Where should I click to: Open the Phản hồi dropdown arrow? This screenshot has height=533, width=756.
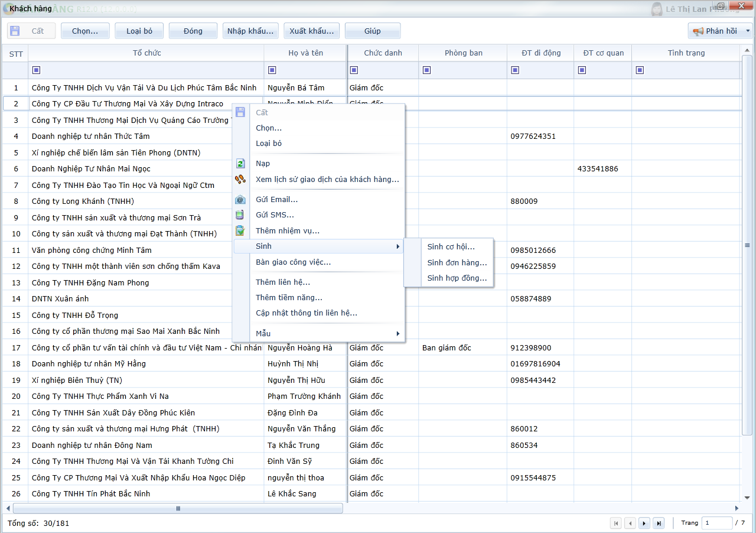748,31
